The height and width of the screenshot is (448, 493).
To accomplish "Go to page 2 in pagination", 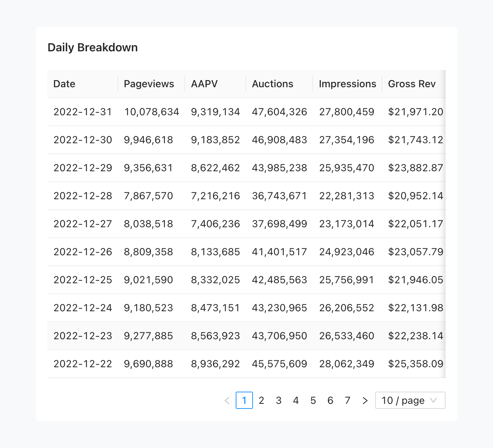I will 262,400.
